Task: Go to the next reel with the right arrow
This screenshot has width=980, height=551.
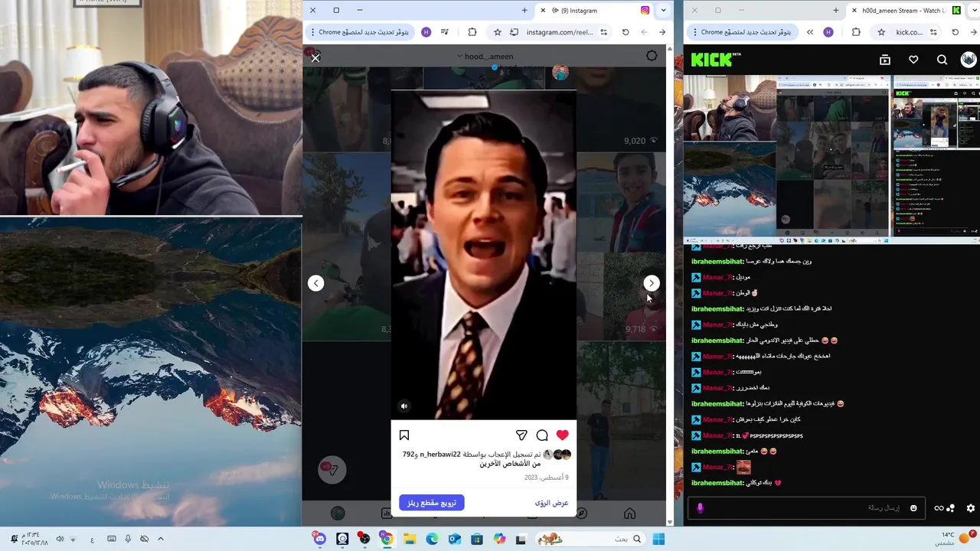Action: coord(651,283)
